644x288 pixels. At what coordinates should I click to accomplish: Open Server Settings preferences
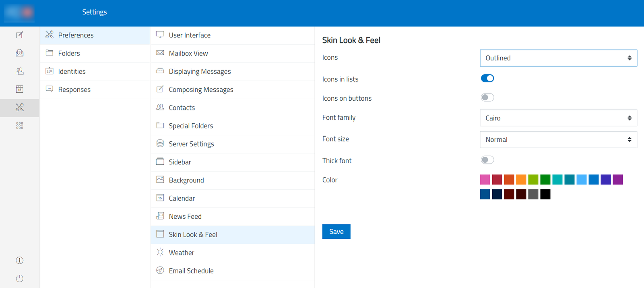[x=232, y=144]
